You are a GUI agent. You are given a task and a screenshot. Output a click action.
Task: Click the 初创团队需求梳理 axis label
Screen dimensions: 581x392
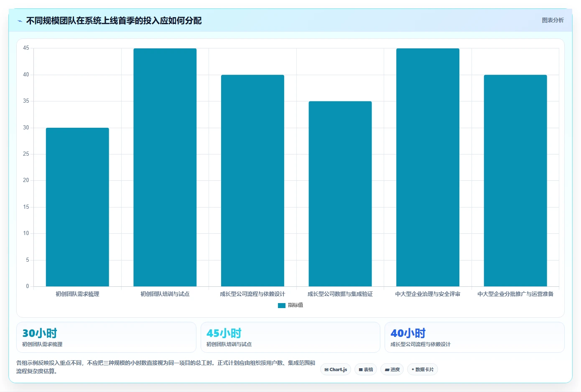(x=77, y=294)
